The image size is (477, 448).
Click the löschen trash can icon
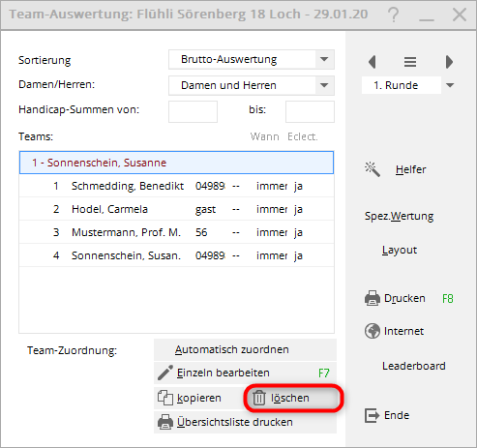click(259, 398)
